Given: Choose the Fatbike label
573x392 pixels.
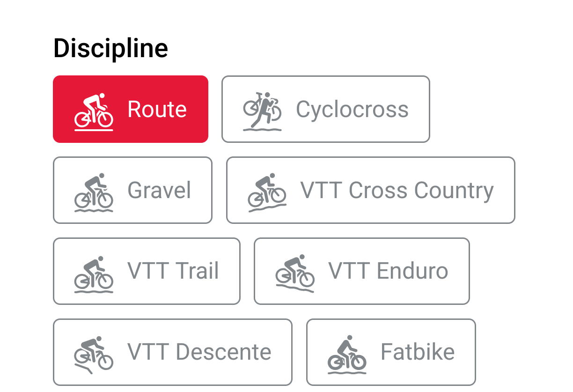Looking at the screenshot, I should pyautogui.click(x=418, y=353).
